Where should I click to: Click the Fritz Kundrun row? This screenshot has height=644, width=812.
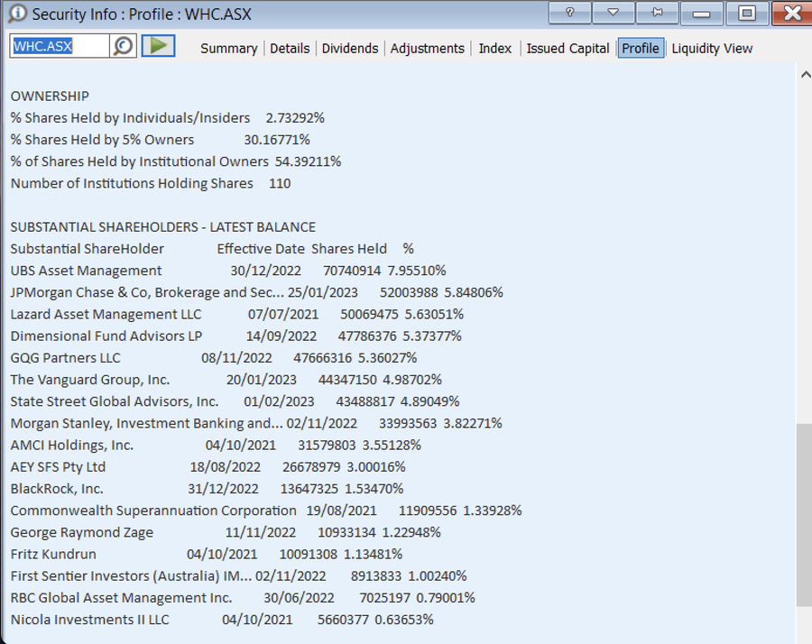pyautogui.click(x=207, y=554)
